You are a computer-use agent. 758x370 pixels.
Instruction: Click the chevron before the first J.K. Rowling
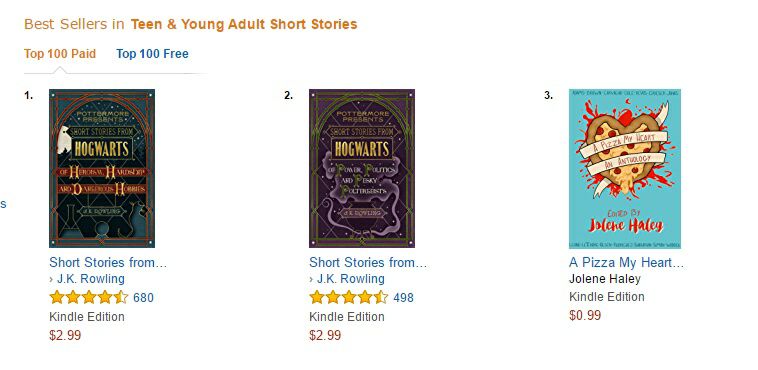[x=51, y=280]
